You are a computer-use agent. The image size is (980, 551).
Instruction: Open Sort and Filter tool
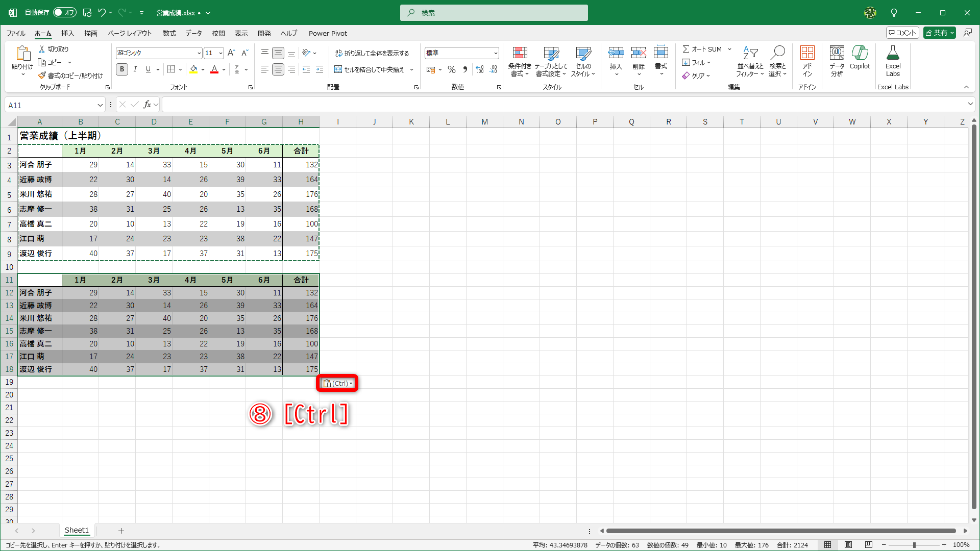750,53
